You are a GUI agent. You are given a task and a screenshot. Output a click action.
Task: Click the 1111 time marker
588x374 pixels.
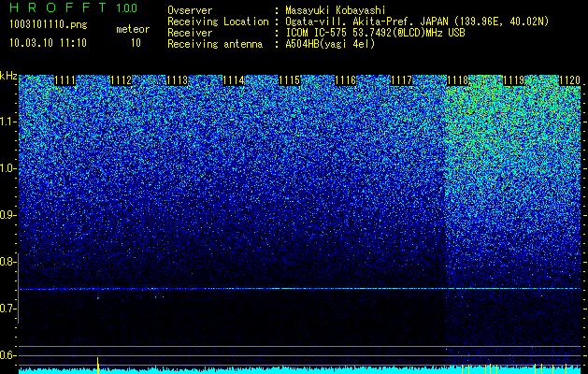pyautogui.click(x=65, y=80)
